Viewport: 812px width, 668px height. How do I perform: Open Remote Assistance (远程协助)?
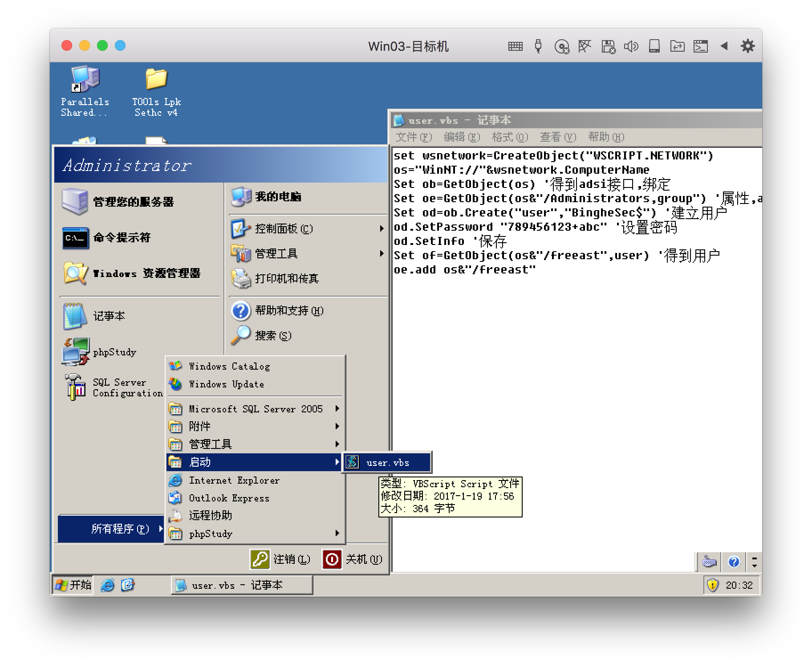(255, 516)
